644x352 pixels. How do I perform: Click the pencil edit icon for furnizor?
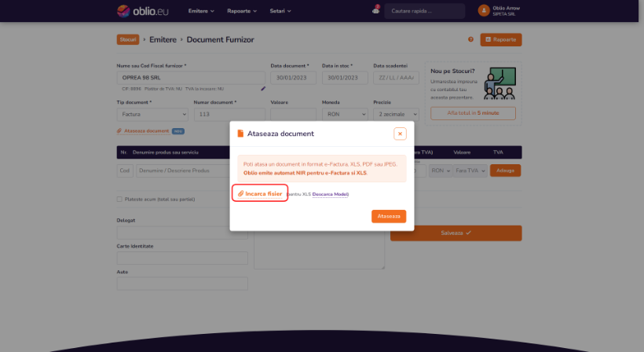click(x=263, y=88)
